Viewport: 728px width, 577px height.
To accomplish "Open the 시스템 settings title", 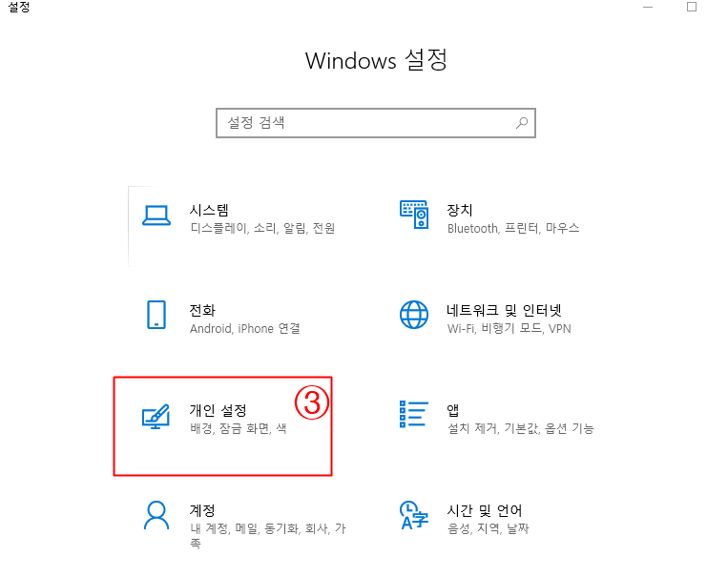I will [x=209, y=210].
